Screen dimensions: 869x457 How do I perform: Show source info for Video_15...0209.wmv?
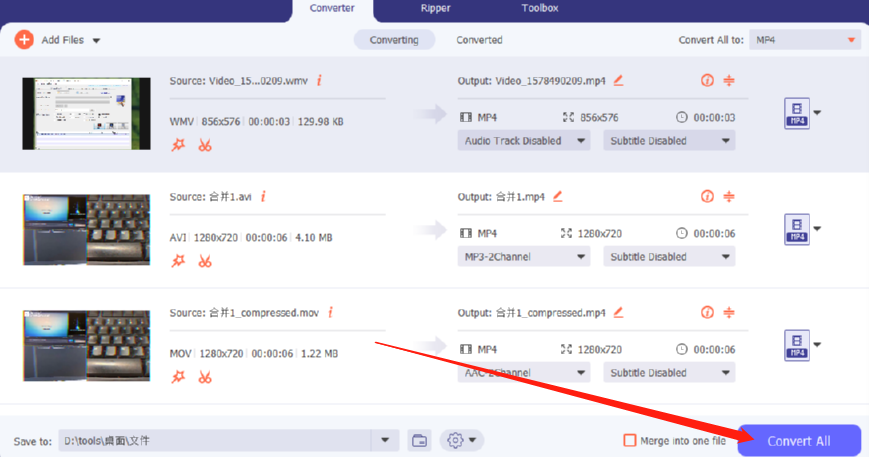click(x=319, y=80)
